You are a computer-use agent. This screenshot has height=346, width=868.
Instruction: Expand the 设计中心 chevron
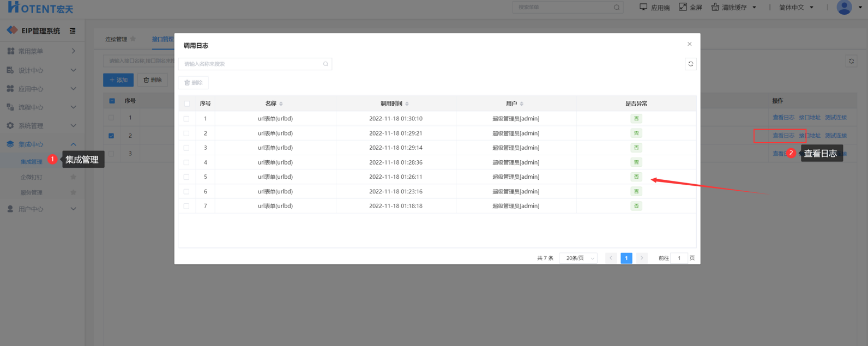click(x=74, y=70)
